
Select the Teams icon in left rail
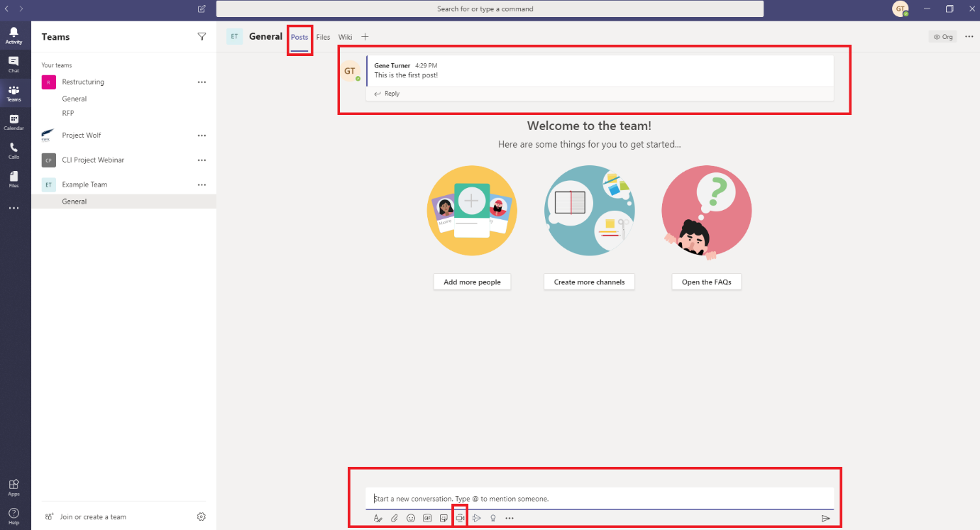click(13, 94)
